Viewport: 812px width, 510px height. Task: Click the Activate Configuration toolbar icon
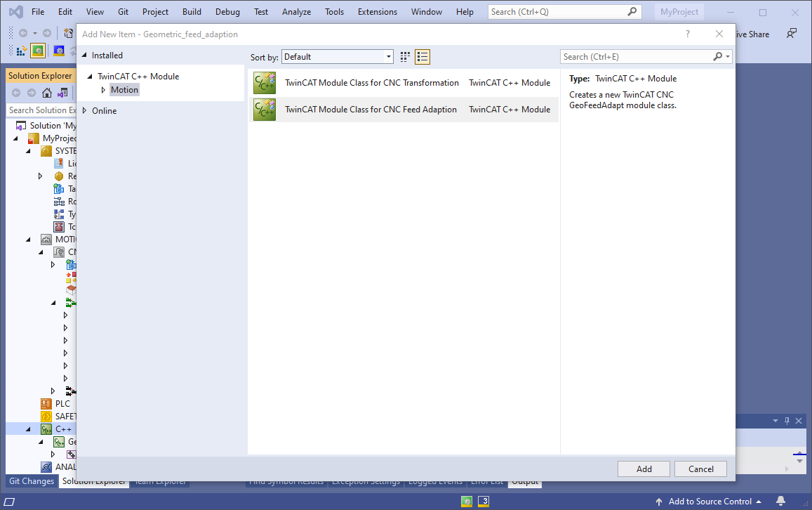21,51
